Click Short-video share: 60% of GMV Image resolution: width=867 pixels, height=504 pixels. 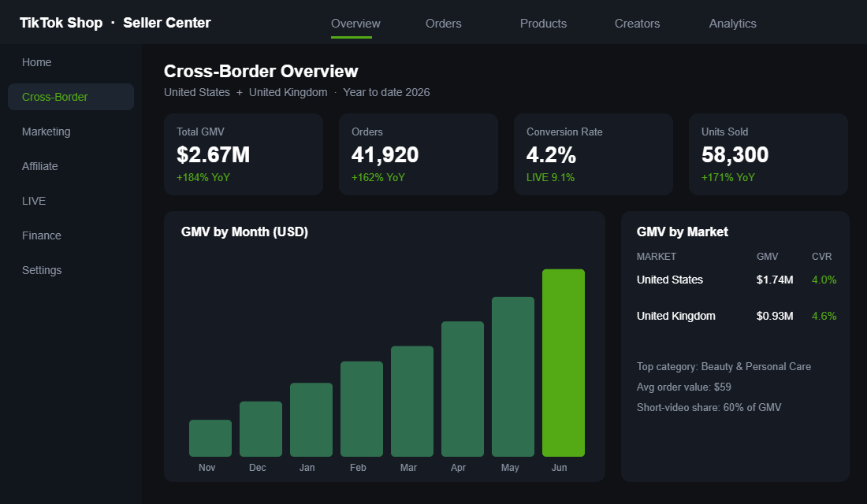pos(709,407)
